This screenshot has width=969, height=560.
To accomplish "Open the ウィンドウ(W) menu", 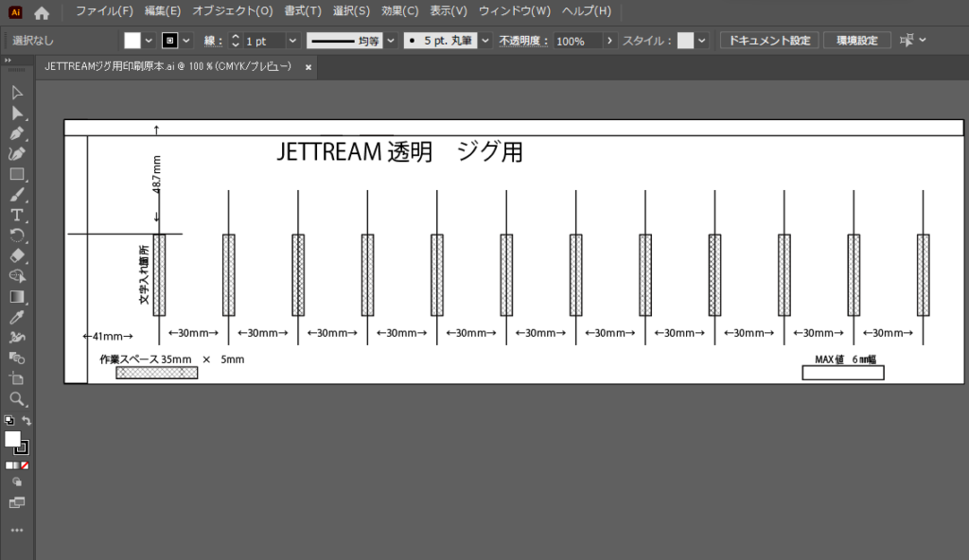I will pyautogui.click(x=514, y=11).
